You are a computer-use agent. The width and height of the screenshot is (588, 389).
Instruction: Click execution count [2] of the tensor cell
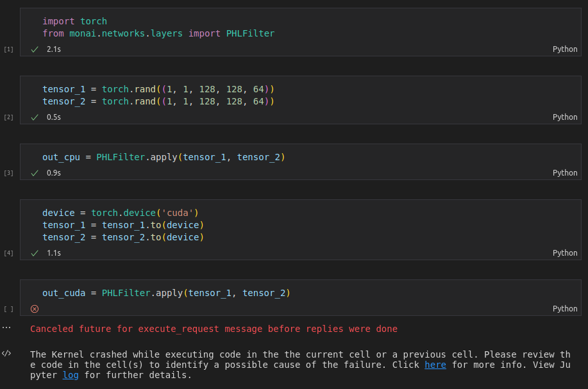(x=8, y=117)
